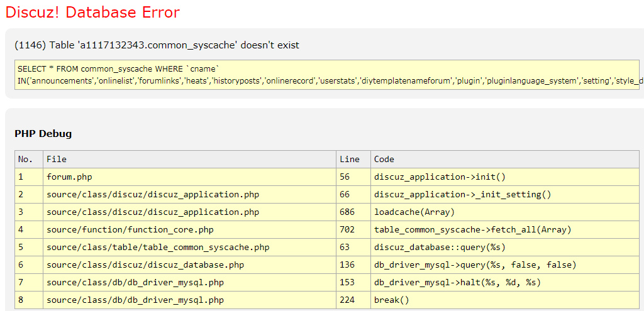Click row number 8 in No. column

click(x=29, y=300)
